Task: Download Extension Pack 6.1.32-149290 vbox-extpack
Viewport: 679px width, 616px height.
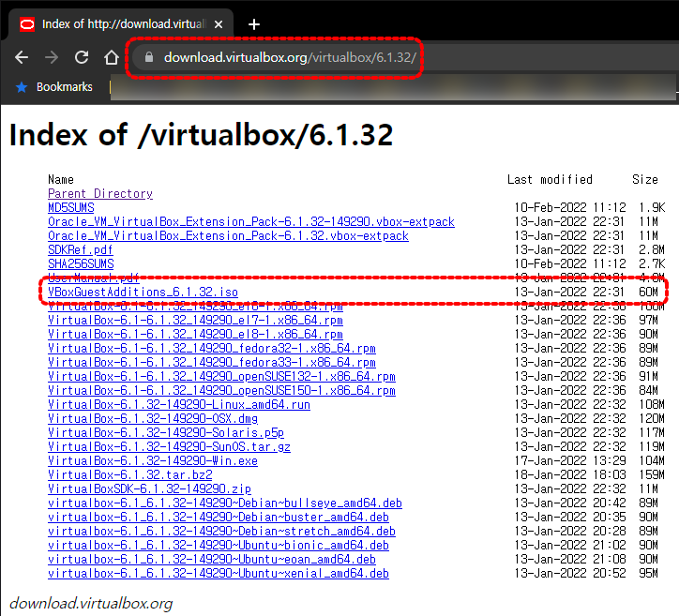Action: tap(251, 221)
